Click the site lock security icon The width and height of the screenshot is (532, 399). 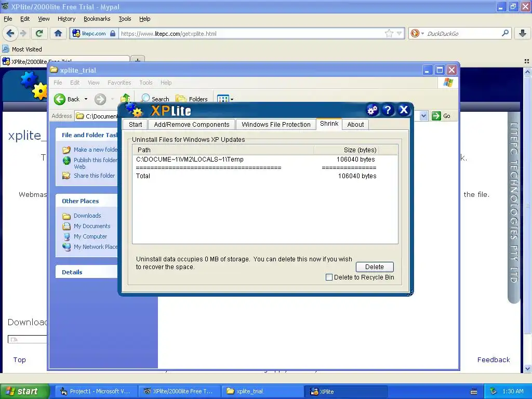[113, 33]
